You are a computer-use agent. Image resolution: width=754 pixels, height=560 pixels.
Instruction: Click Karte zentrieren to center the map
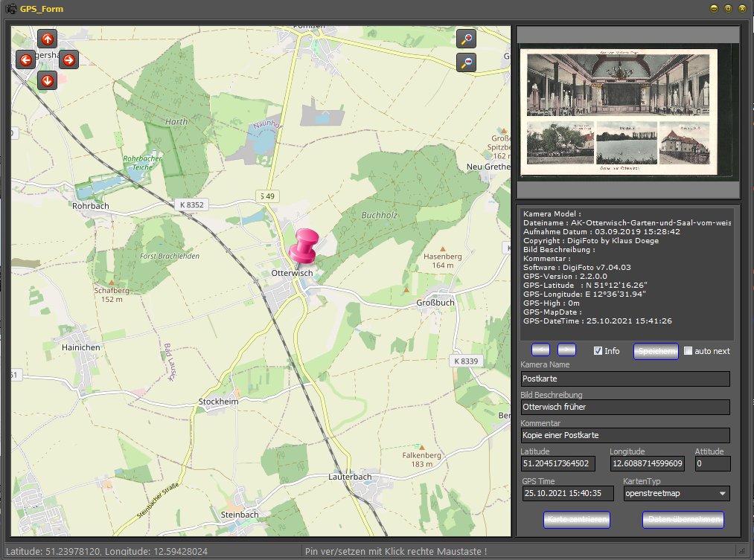(x=576, y=519)
